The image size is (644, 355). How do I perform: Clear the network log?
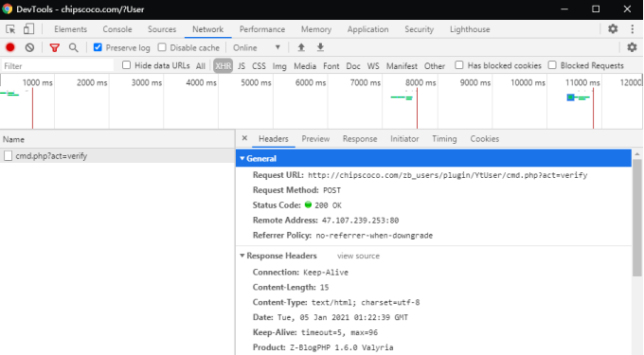(29, 47)
